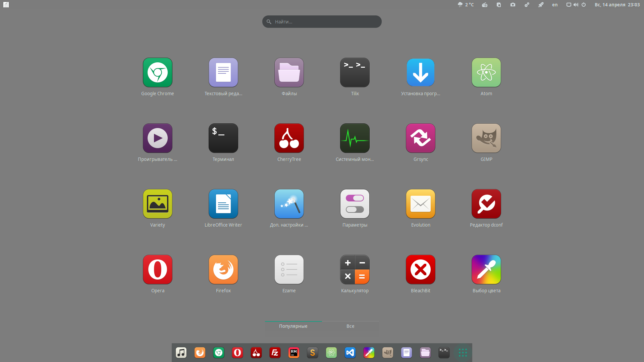Open Редактор dconf

(x=486, y=204)
